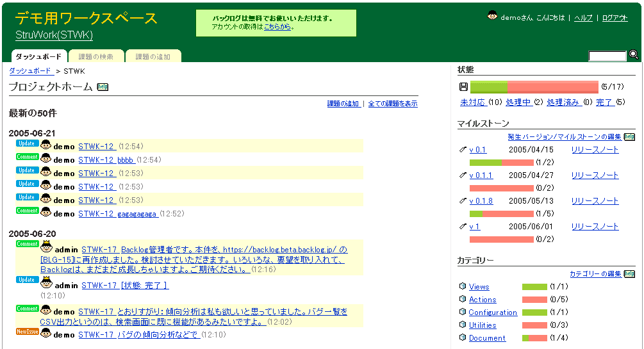Open milestone v 1 link
Viewport: 644px width, 349px height.
click(475, 226)
